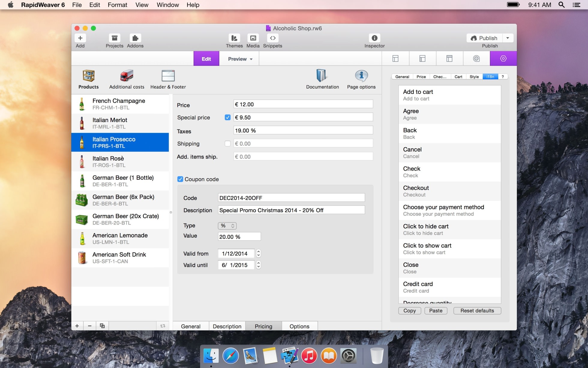Viewport: 588px width, 368px height.
Task: Select the third inspector layout icon
Action: (449, 59)
